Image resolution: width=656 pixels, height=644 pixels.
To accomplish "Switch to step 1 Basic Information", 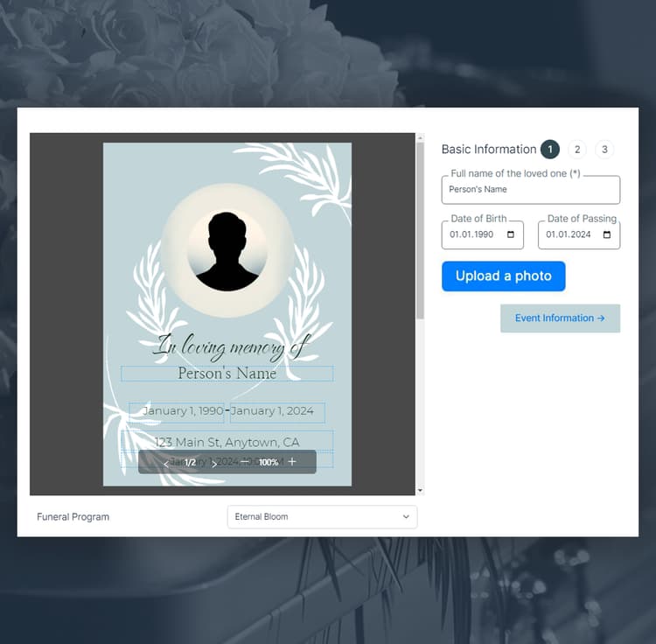I will coord(550,150).
